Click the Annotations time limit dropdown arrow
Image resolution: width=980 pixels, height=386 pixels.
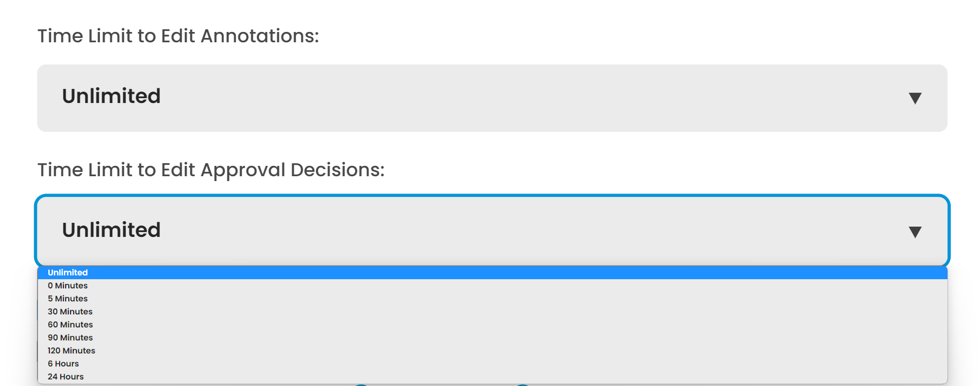point(915,98)
